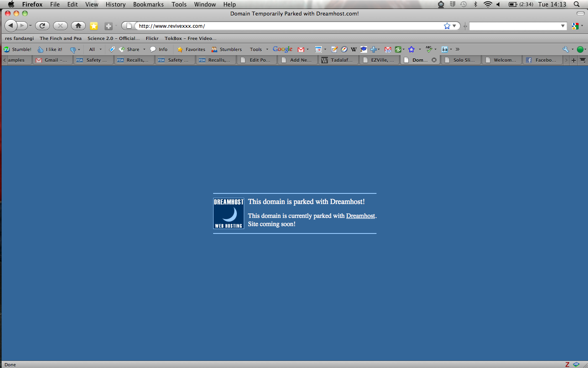Switch to the Tadalaf... tab
The image size is (588, 368).
click(x=338, y=60)
